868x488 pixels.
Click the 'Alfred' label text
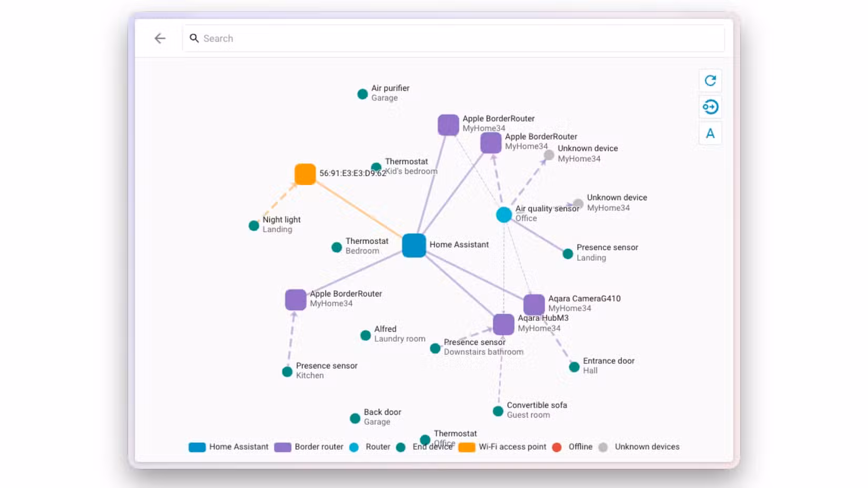point(385,329)
